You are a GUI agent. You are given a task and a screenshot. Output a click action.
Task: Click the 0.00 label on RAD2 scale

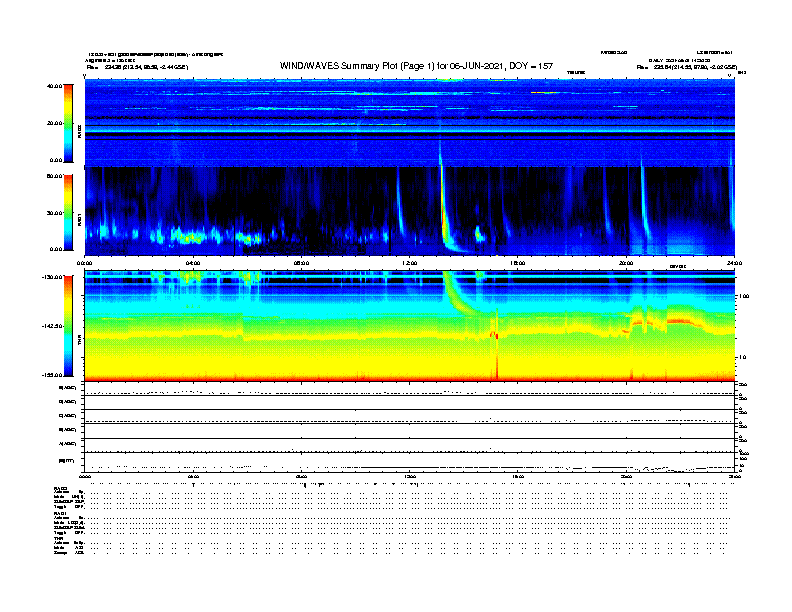[x=56, y=160]
